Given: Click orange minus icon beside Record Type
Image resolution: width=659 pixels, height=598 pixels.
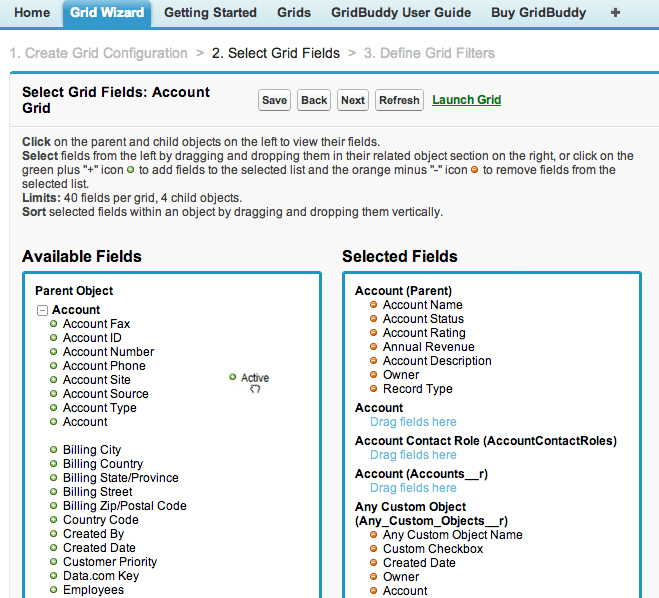Looking at the screenshot, I should 374,389.
